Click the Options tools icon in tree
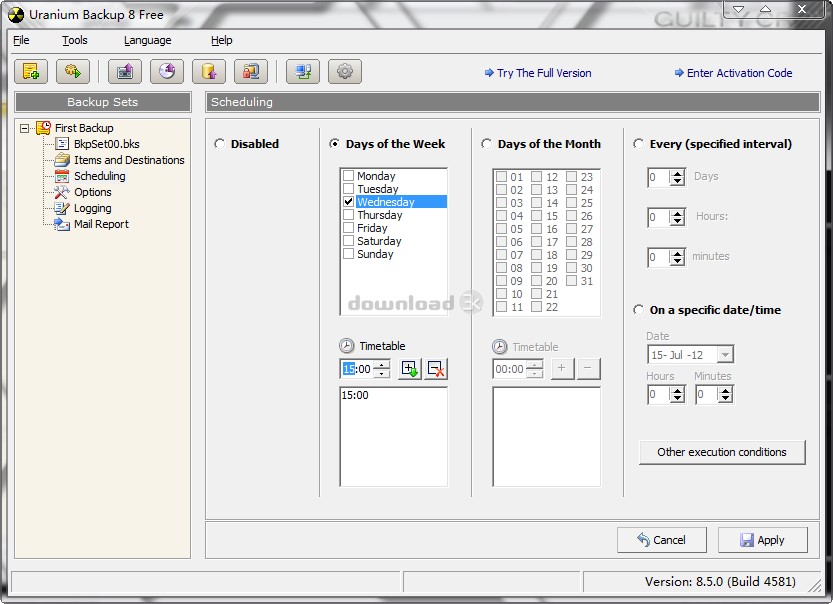 tap(62, 192)
